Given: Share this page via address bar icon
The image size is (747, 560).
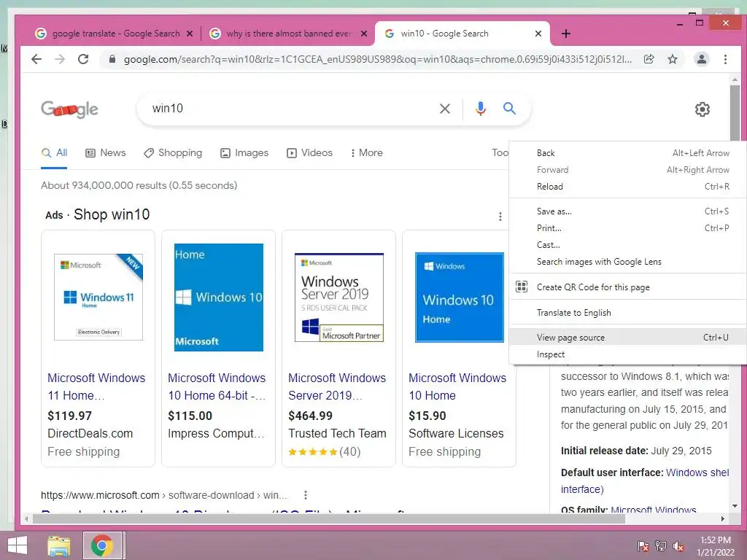Looking at the screenshot, I should (649, 59).
